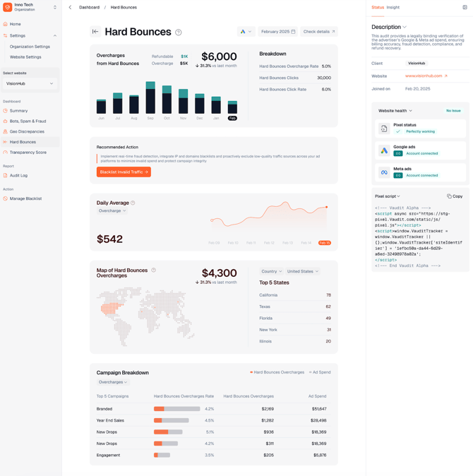Click the Meta ads logo icon
The width and height of the screenshot is (473, 476).
click(x=384, y=172)
